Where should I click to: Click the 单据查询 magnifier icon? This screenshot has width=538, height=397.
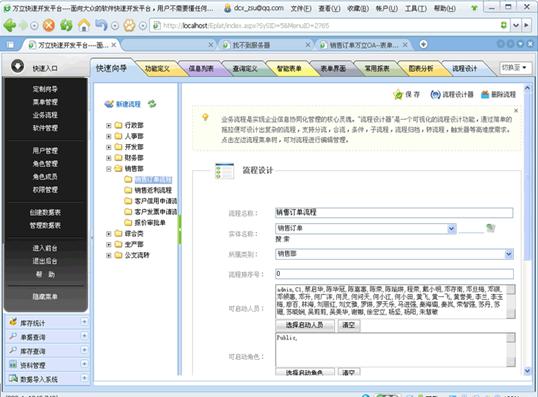point(13,336)
